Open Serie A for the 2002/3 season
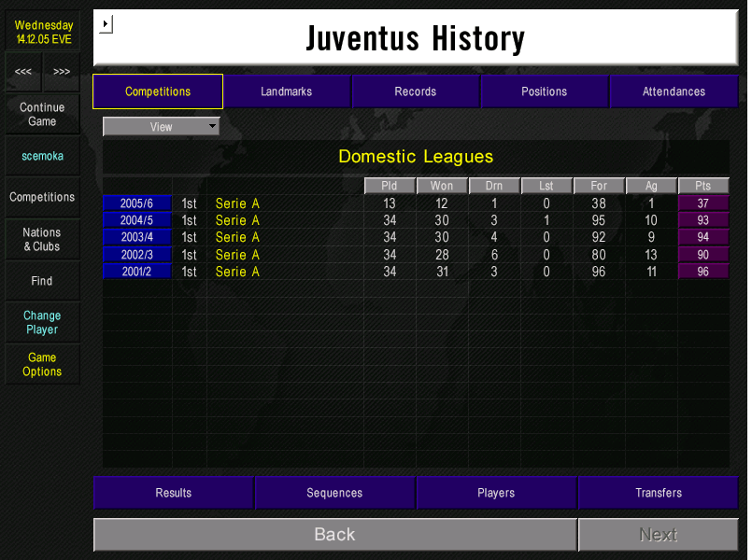 pyautogui.click(x=237, y=255)
